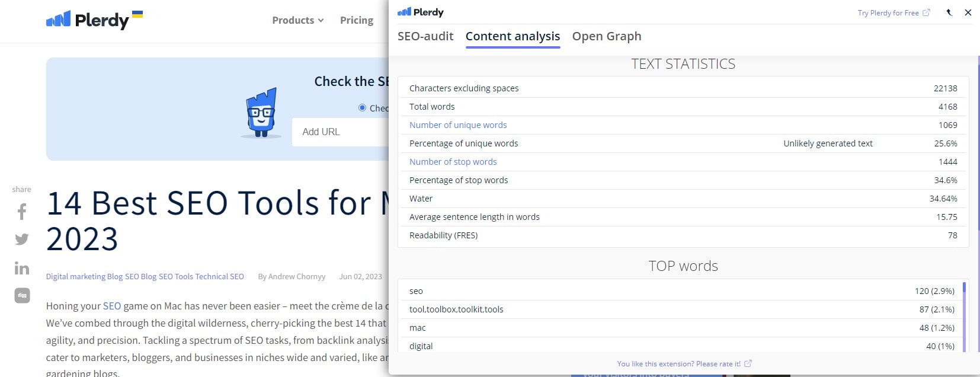Click the unique words count 1069
The image size is (980, 377).
(948, 125)
